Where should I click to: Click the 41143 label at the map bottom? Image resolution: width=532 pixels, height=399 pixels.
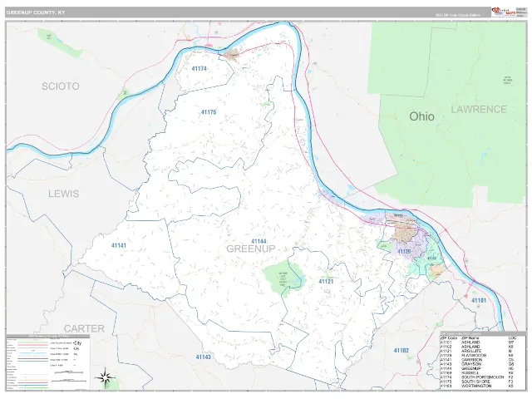[x=203, y=357]
